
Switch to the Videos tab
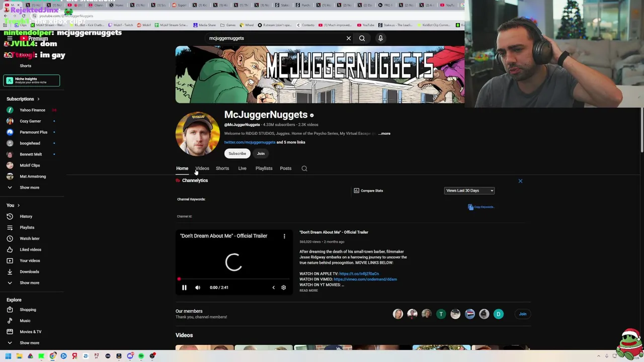tap(202, 168)
